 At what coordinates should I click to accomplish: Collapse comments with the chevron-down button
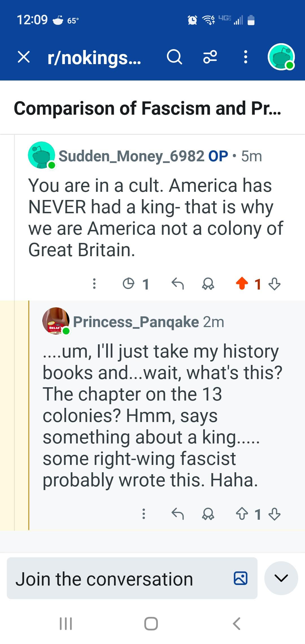click(281, 578)
